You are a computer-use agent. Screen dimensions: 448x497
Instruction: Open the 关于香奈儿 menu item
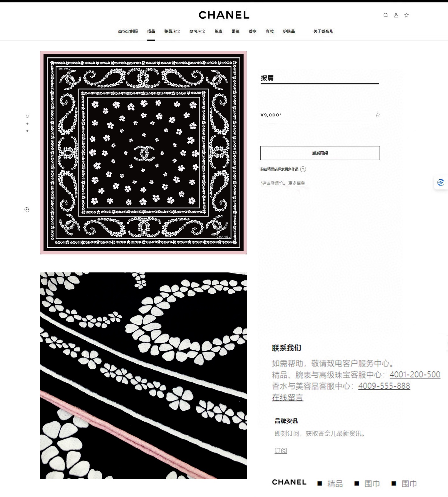tap(323, 31)
